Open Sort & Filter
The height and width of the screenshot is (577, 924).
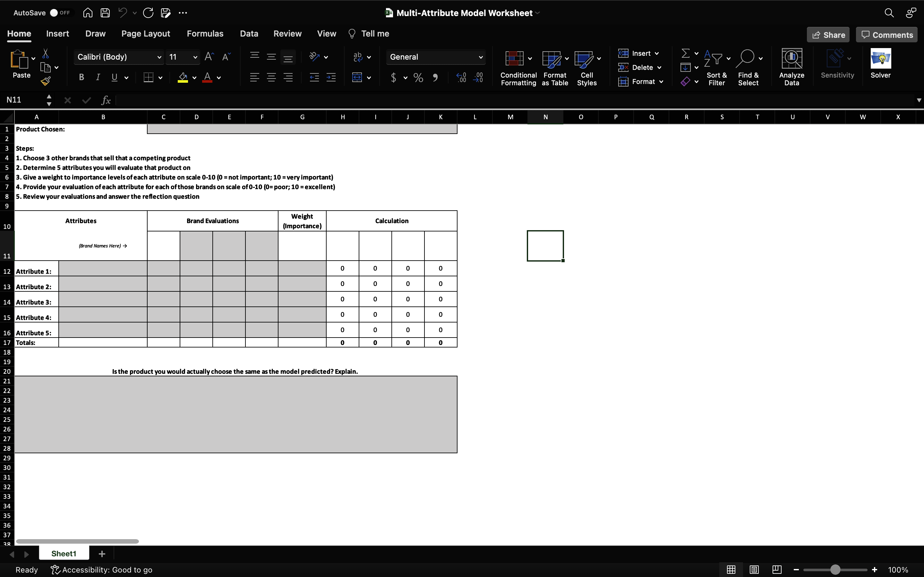(x=715, y=68)
